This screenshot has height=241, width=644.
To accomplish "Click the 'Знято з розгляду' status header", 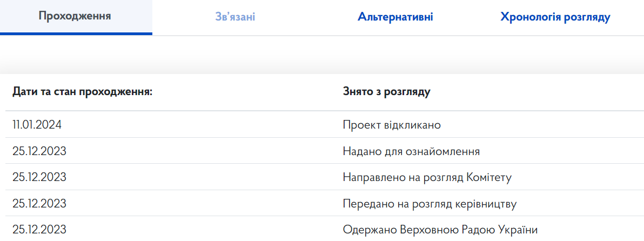I will [386, 91].
